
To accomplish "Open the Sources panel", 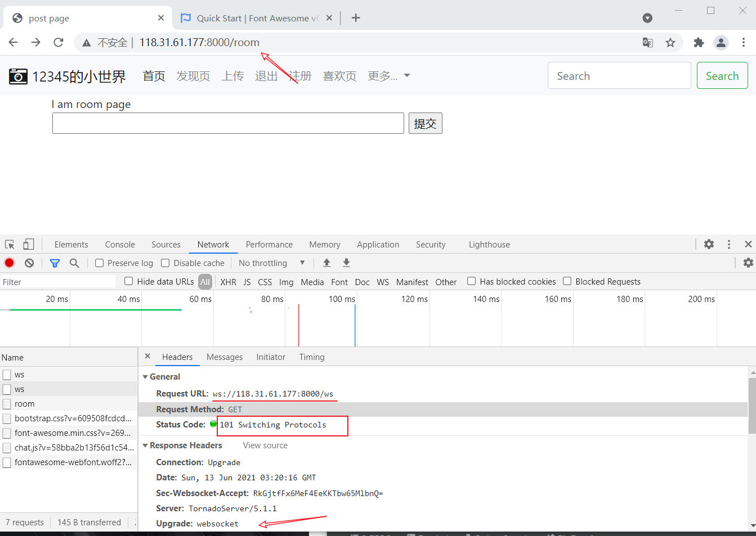I will click(x=166, y=245).
